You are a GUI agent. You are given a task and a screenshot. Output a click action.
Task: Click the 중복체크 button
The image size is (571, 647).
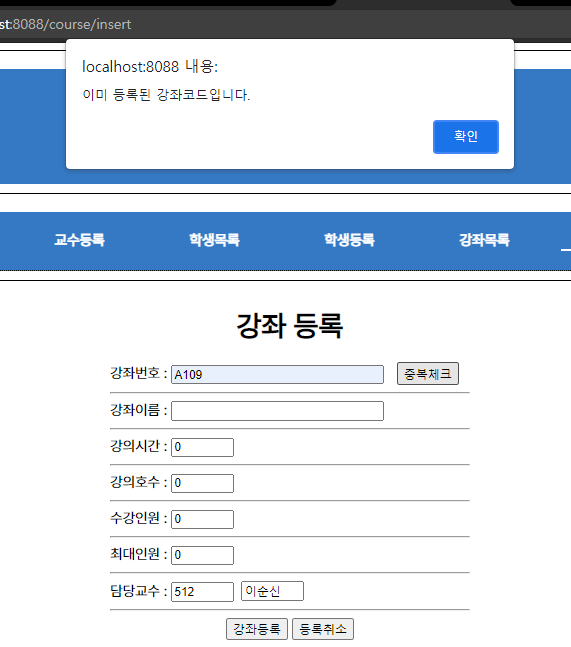pos(428,374)
